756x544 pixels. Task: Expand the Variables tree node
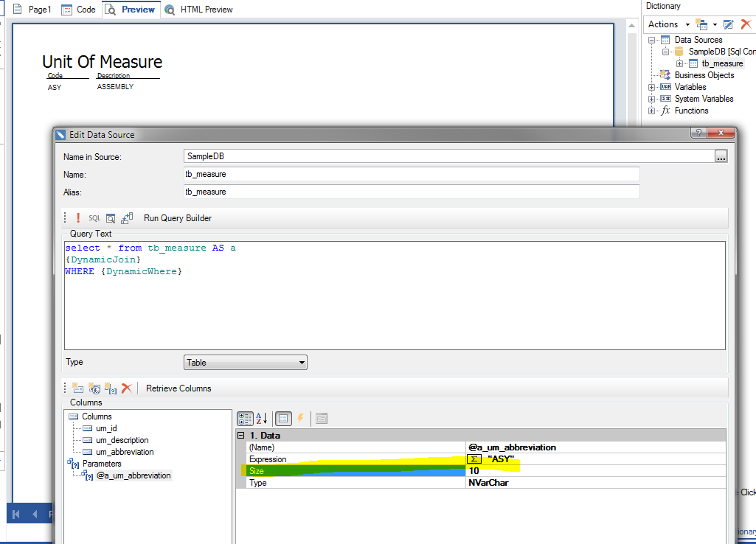point(651,87)
